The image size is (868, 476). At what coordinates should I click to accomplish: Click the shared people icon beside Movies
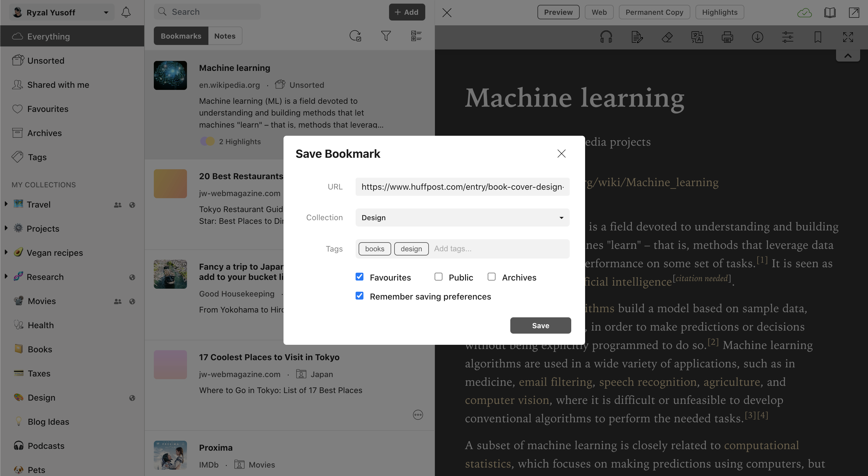coord(118,301)
